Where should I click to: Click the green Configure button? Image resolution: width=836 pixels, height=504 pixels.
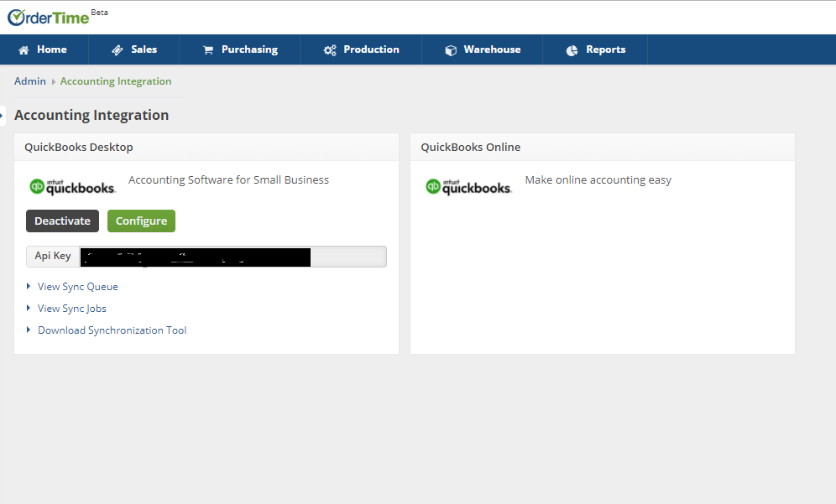(141, 221)
